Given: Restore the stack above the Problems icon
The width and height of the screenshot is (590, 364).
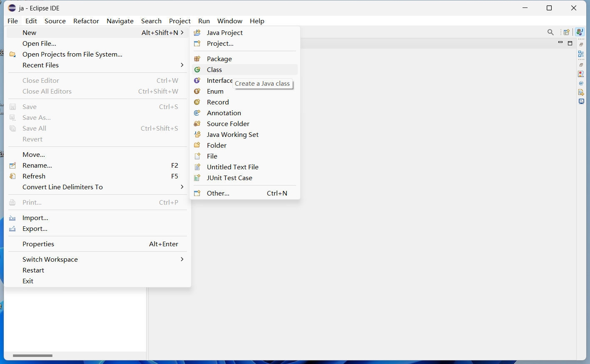Looking at the screenshot, I should [581, 65].
